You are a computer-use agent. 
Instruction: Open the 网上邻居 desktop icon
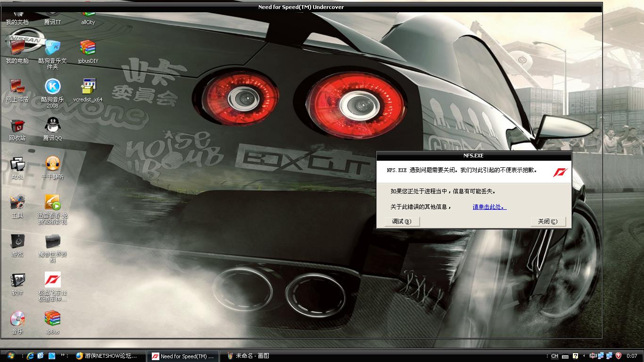tap(17, 90)
